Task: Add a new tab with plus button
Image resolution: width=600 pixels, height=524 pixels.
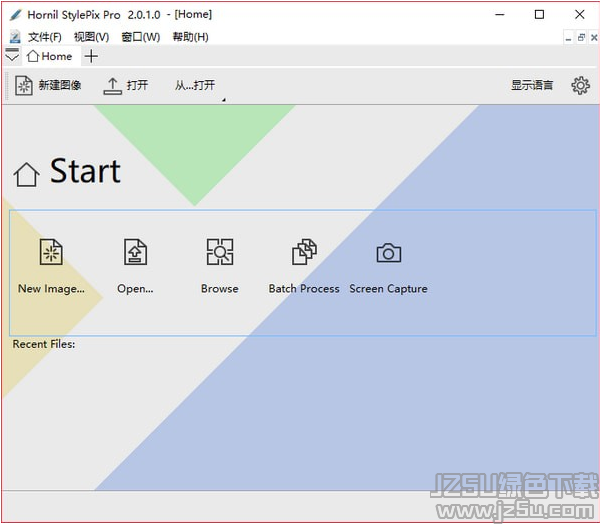Action: [x=91, y=57]
